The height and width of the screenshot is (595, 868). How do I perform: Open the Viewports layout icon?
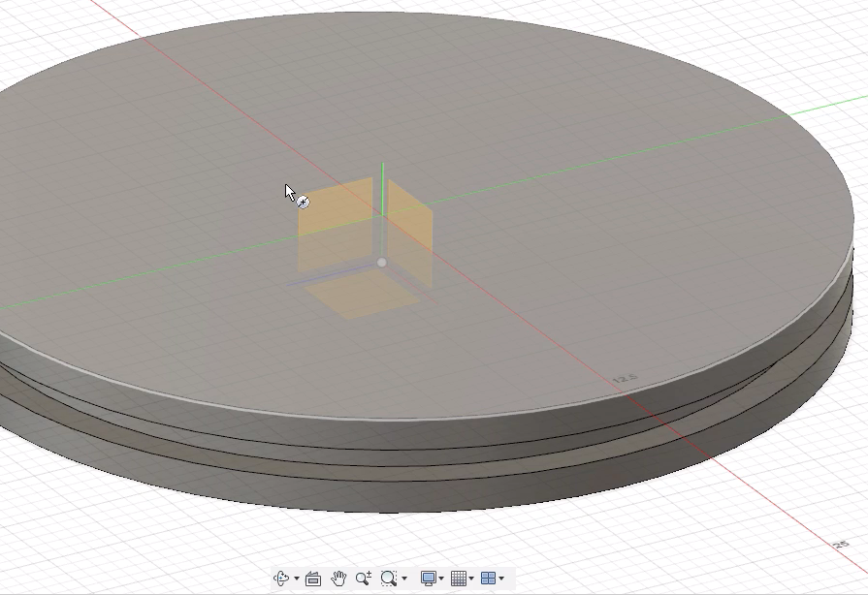coord(488,579)
